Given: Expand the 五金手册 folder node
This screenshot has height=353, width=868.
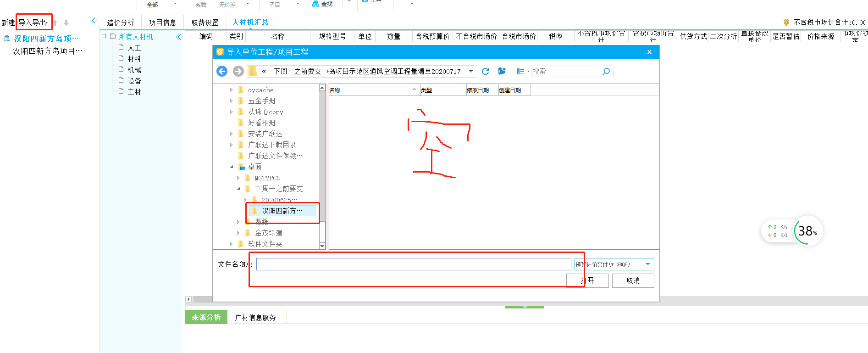Looking at the screenshot, I should (x=231, y=101).
